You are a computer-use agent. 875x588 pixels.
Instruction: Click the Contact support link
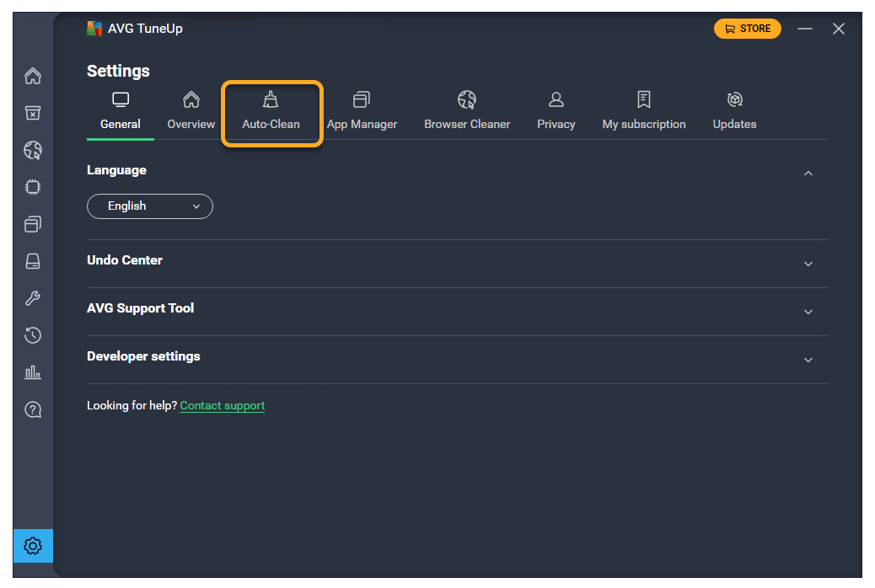tap(223, 406)
